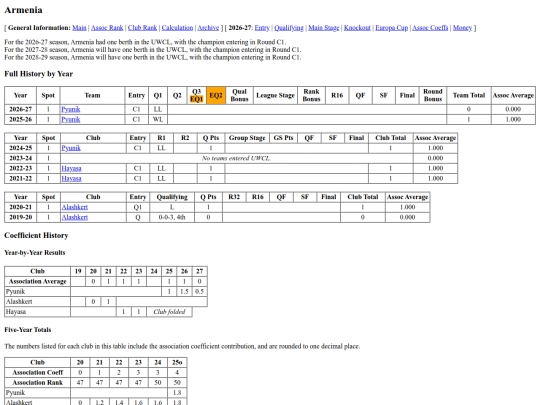Click the 25o column header

[x=177, y=363]
